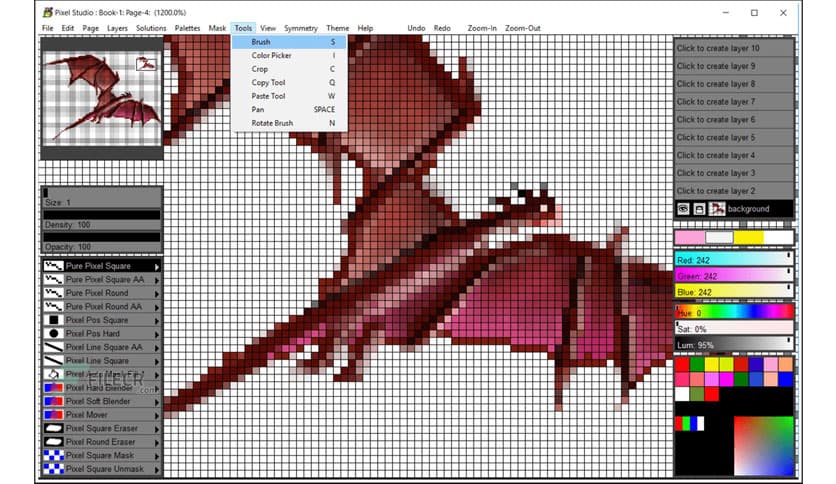836x484 pixels.
Task: Click the background layer thumbnail icon
Action: click(717, 209)
